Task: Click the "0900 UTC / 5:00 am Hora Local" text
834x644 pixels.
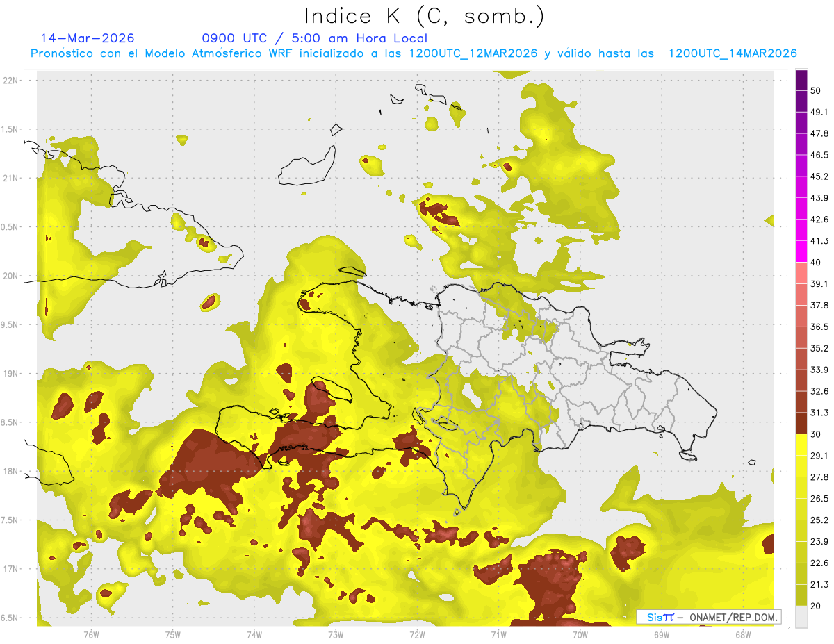Action: click(x=314, y=39)
